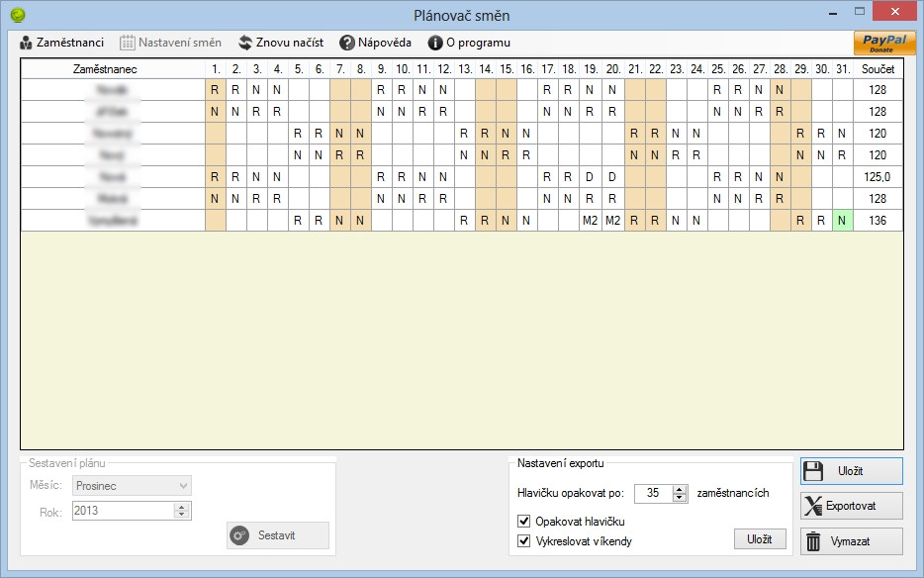Click the trash can icon on Vymazat
Image resolution: width=924 pixels, height=578 pixels.
coord(813,540)
